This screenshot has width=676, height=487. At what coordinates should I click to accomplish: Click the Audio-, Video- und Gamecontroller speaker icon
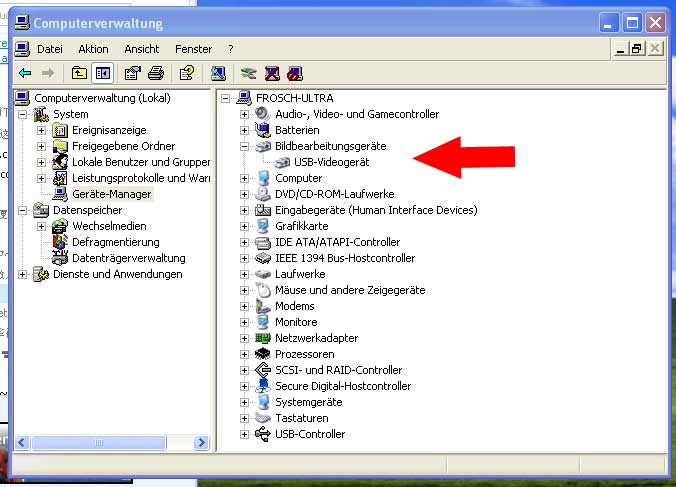263,114
